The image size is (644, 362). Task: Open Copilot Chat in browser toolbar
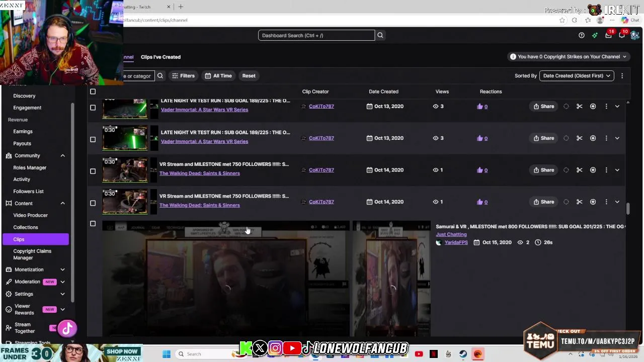pos(631,20)
